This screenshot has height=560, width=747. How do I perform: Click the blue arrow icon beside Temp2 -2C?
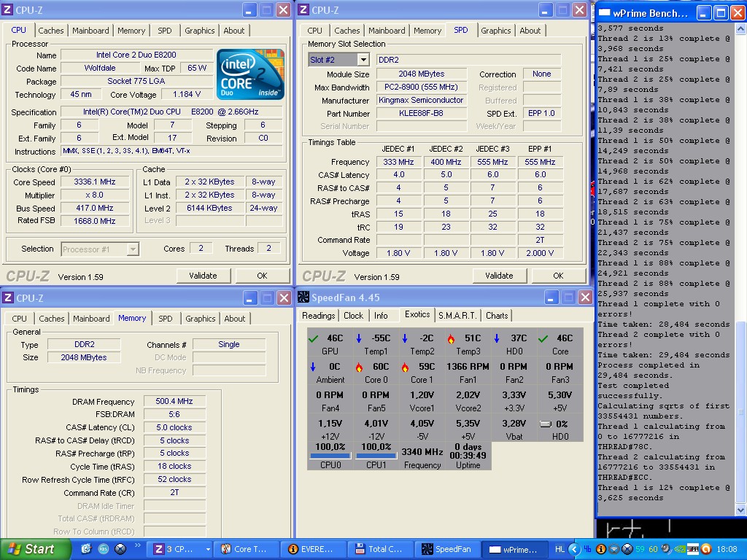[x=404, y=338]
